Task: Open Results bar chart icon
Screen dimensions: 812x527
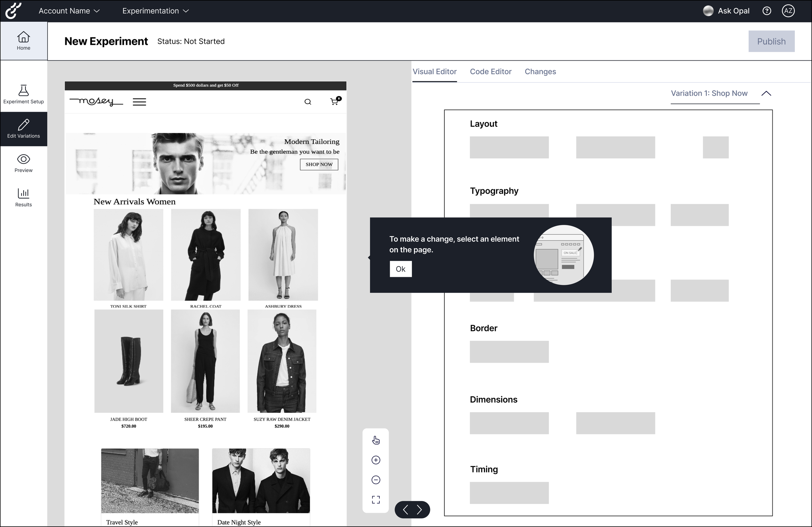Action: pos(23,193)
